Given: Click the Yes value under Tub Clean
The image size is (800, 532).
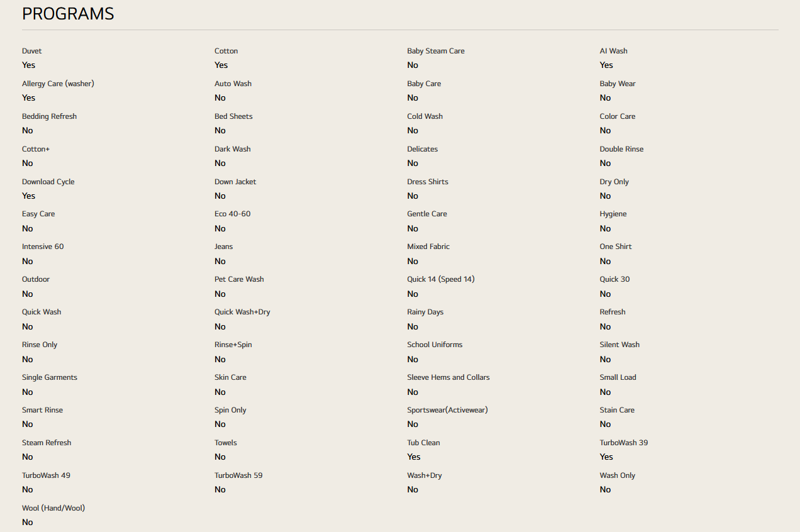Looking at the screenshot, I should tap(413, 457).
